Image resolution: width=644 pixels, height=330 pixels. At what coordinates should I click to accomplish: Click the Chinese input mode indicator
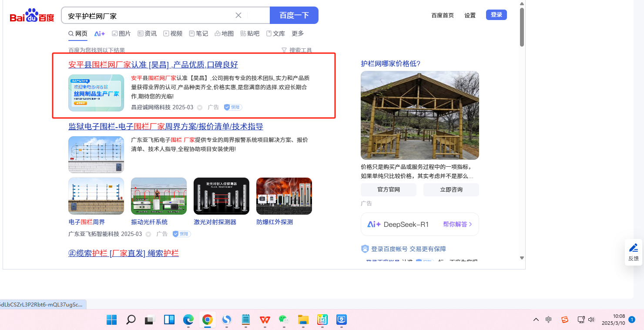pyautogui.click(x=549, y=320)
